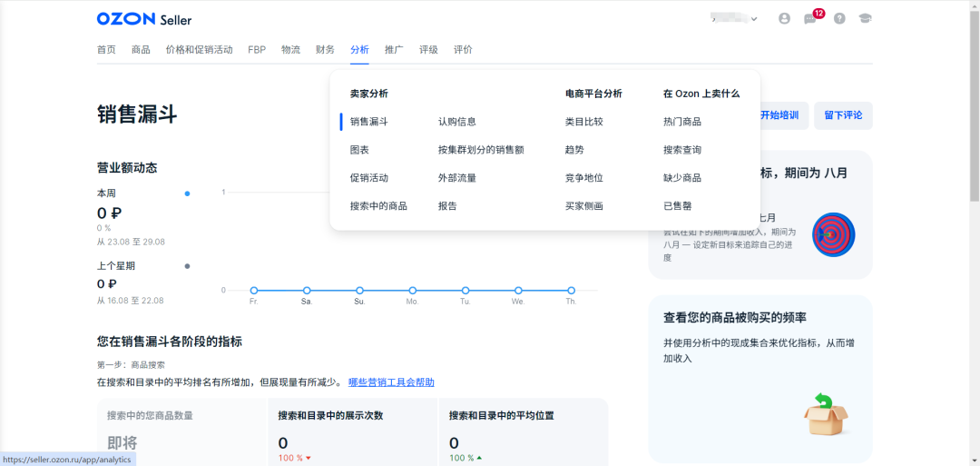Click the 留下评论 button
The image size is (980, 466).
(843, 115)
